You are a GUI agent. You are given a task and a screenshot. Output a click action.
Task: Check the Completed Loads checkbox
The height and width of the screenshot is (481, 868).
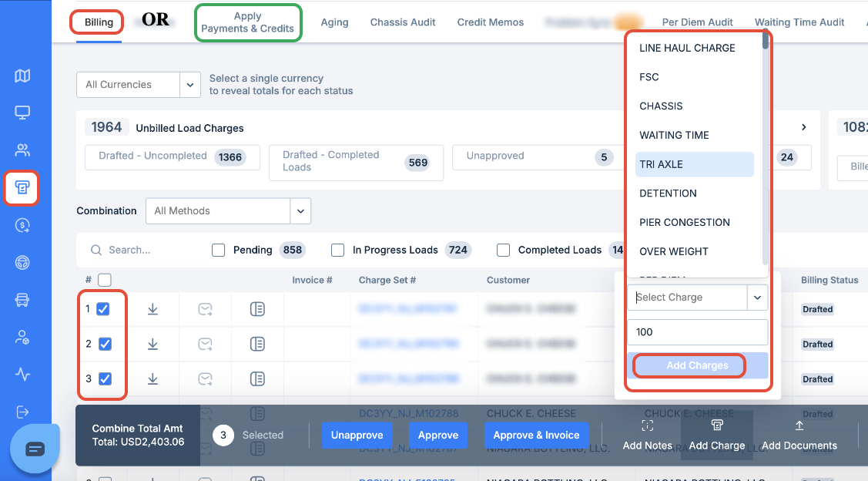503,250
